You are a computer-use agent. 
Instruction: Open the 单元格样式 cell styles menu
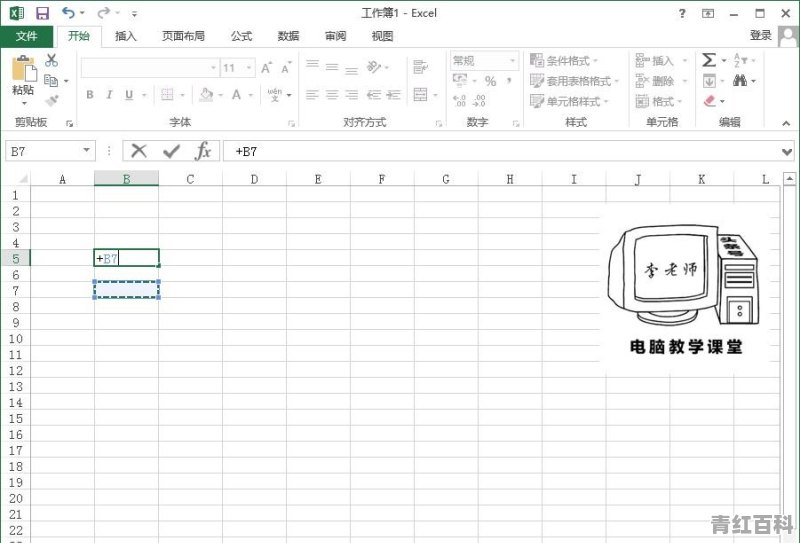[569, 101]
